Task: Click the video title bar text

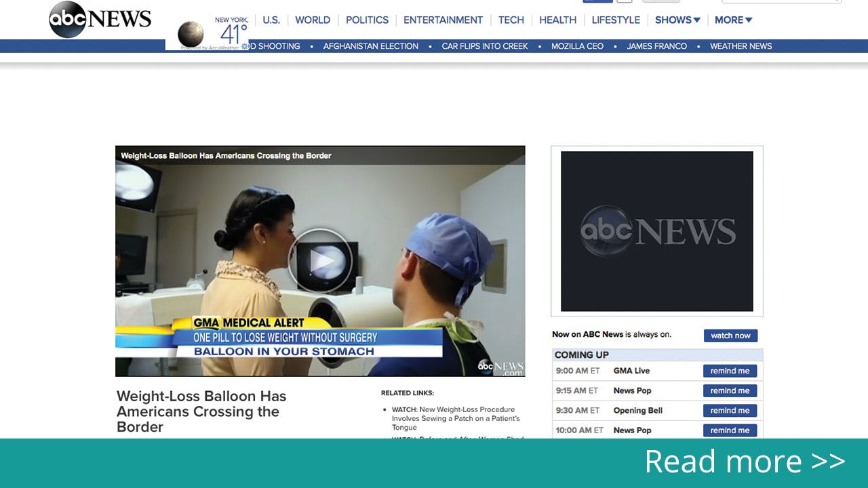Action: [226, 155]
